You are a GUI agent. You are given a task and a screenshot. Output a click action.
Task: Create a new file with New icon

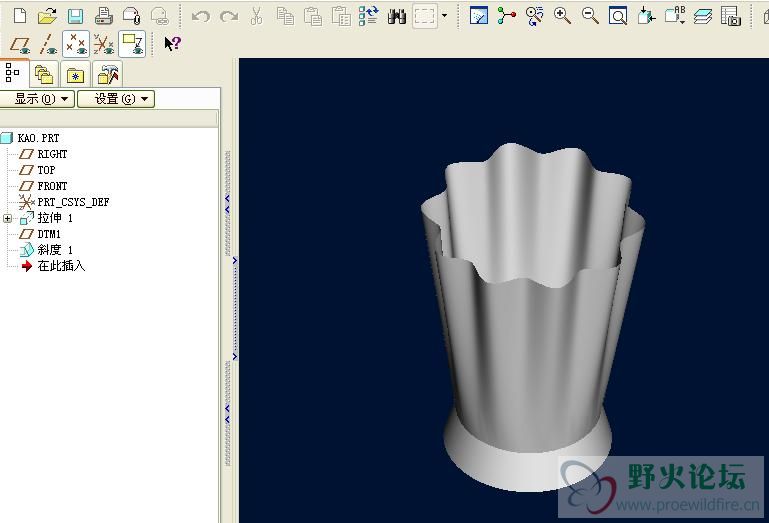click(20, 16)
